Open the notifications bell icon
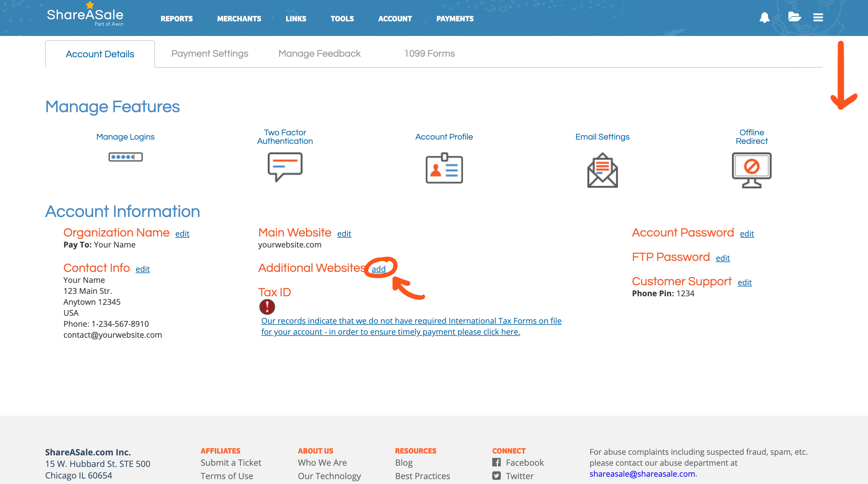This screenshot has height=484, width=868. coord(765,17)
